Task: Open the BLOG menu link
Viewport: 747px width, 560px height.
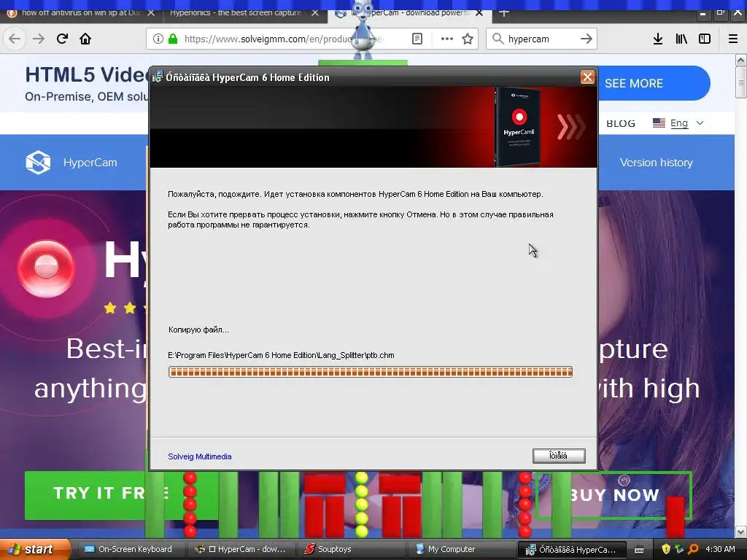Action: (x=620, y=123)
